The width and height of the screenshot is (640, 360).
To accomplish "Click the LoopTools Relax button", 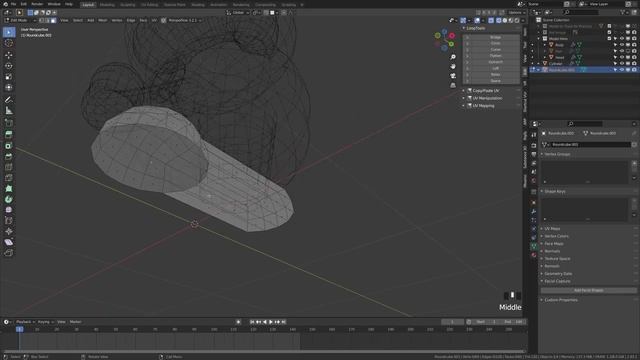I will [495, 75].
